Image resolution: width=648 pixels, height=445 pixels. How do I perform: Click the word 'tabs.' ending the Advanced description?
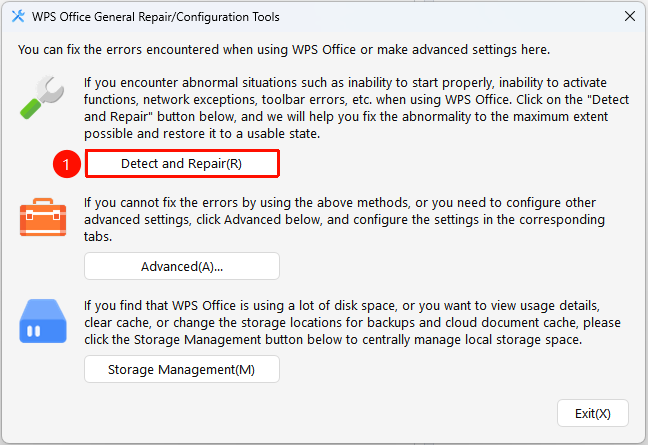tap(98, 237)
